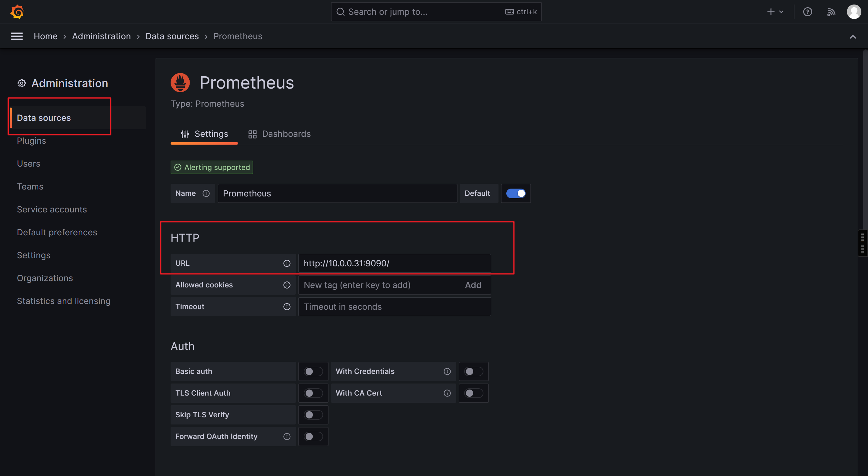
Task: Open the help question mark icon
Action: point(807,12)
